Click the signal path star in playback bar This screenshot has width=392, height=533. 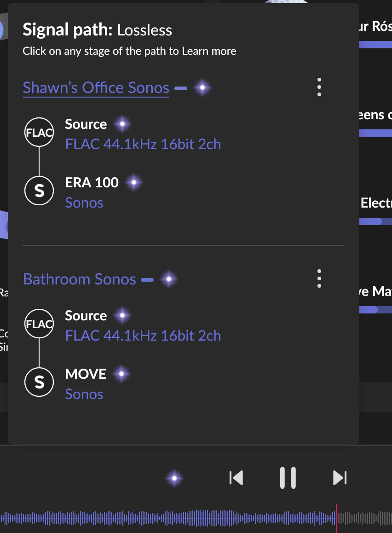174,479
